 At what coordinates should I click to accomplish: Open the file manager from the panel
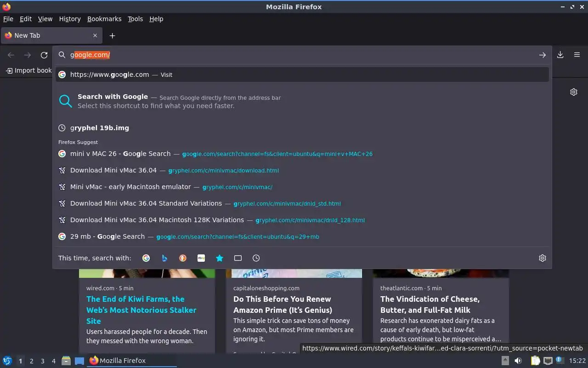point(66,361)
